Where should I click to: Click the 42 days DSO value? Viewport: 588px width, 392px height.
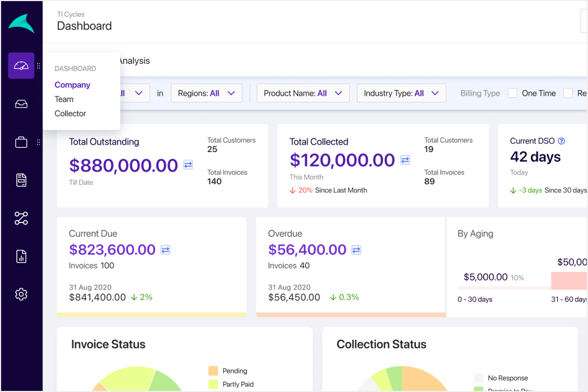point(535,157)
